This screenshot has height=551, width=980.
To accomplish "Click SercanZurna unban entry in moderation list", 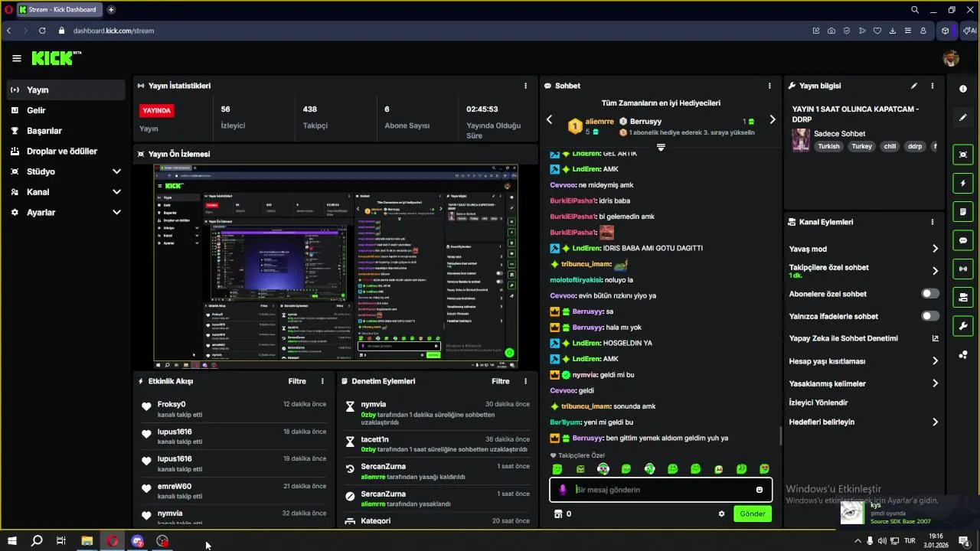I will point(436,471).
